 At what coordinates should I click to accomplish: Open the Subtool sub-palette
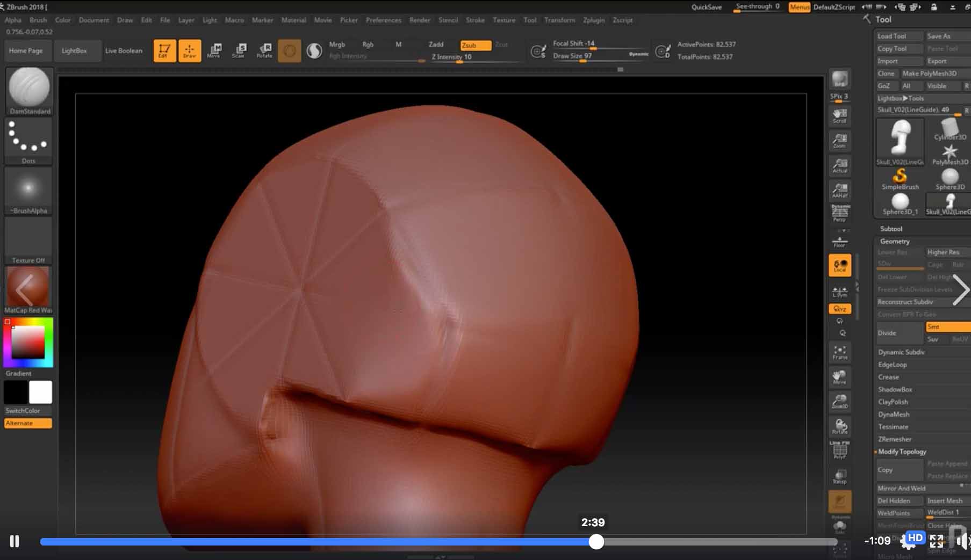[x=891, y=229]
